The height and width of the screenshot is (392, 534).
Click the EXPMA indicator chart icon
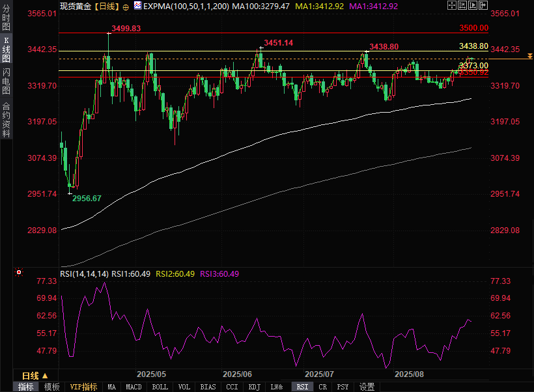click(x=137, y=5)
